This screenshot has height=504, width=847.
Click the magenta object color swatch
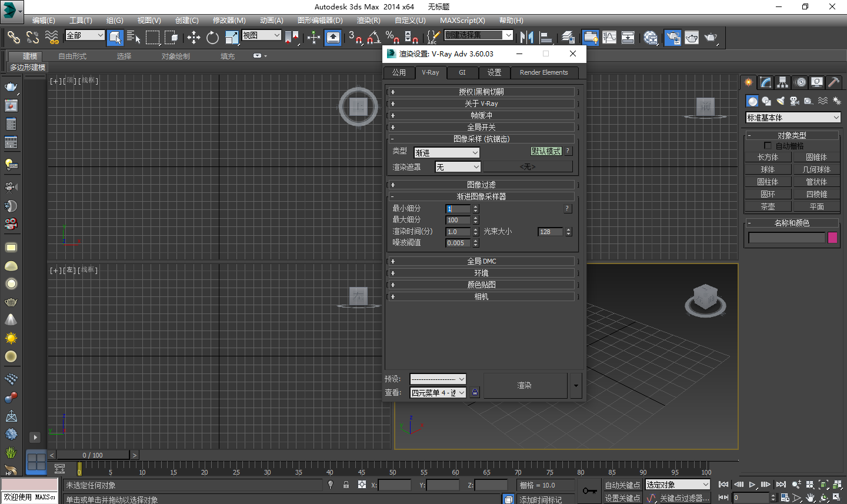832,238
